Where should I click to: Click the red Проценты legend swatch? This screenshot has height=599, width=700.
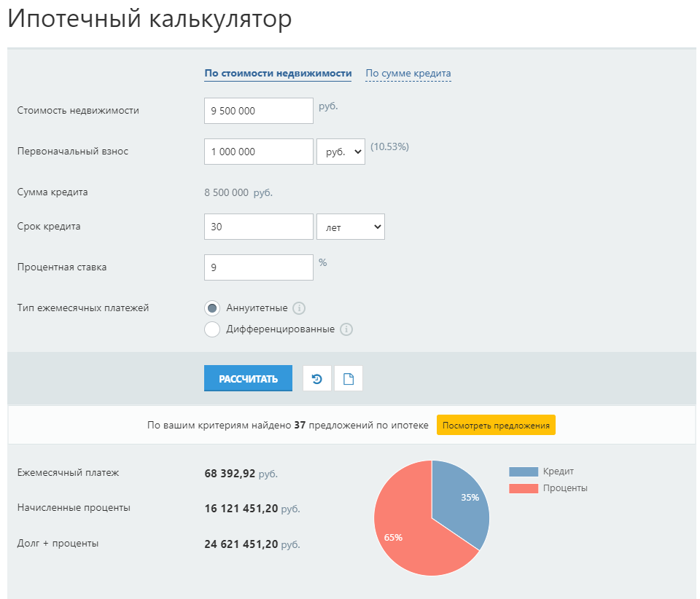524,488
